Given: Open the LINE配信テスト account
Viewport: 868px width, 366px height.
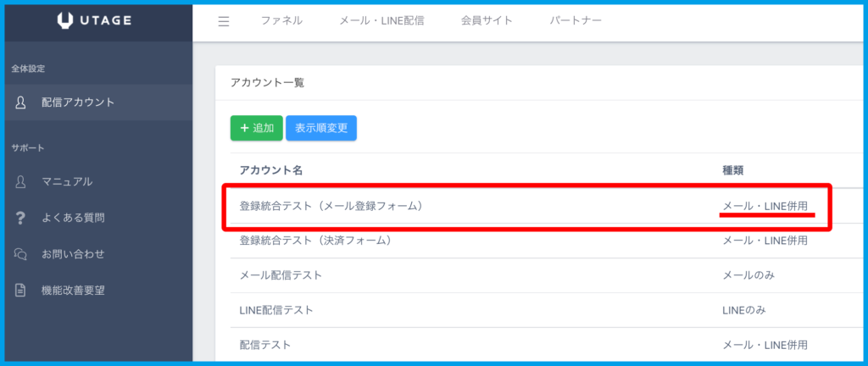Looking at the screenshot, I should (x=276, y=310).
